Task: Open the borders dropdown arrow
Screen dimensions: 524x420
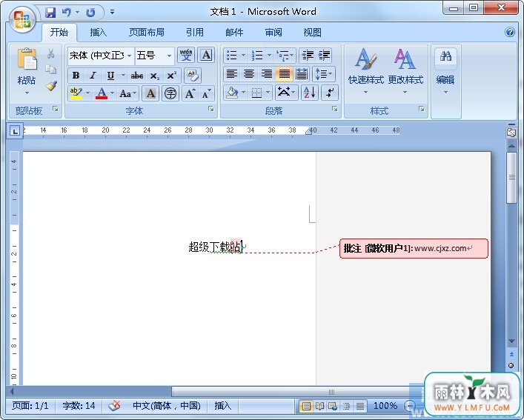Action: click(268, 93)
